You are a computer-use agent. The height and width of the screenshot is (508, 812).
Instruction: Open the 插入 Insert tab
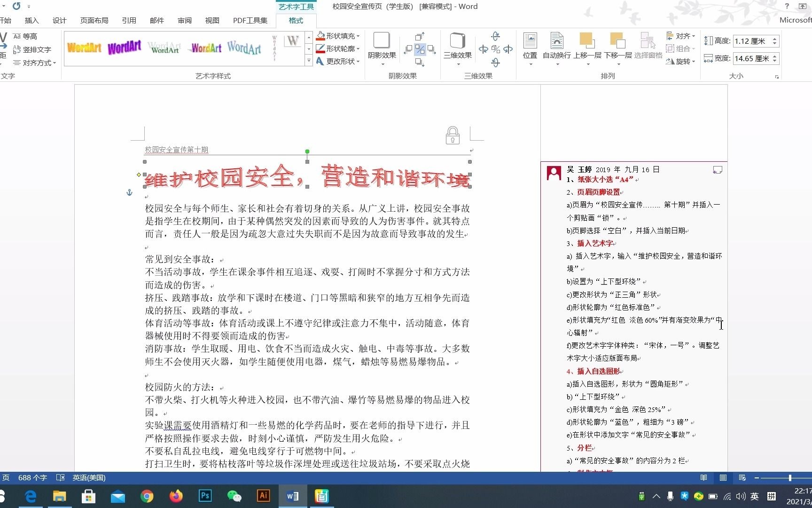[32, 20]
